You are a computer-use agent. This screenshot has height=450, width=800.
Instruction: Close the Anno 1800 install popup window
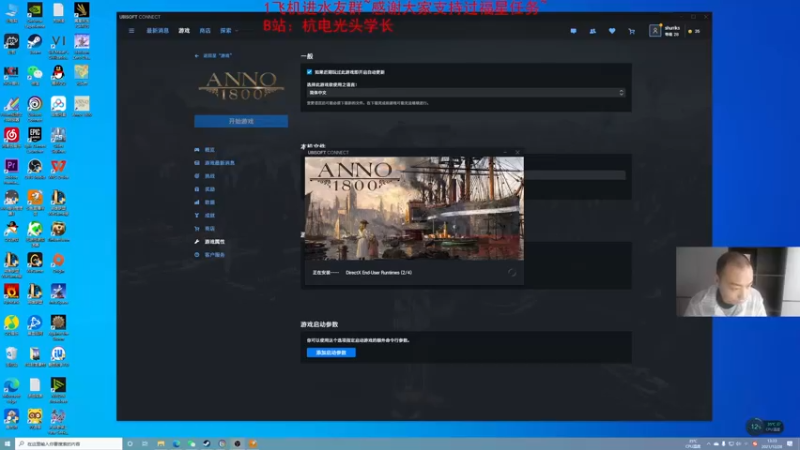(x=517, y=152)
